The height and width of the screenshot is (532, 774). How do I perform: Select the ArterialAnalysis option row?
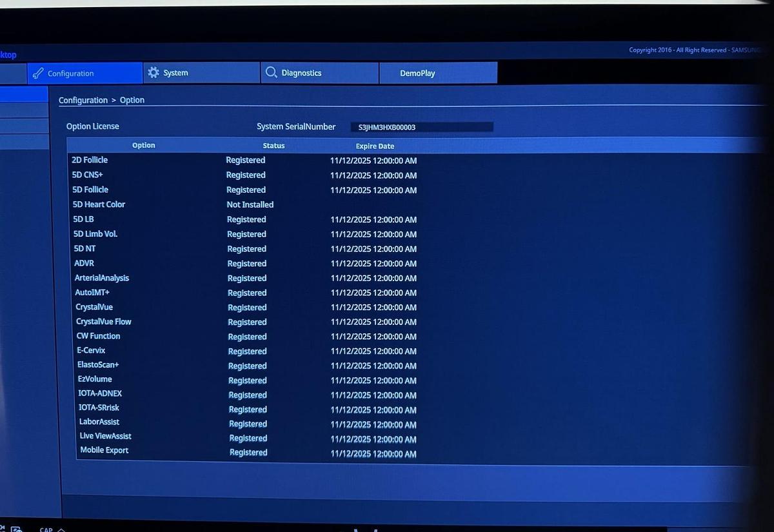[102, 278]
